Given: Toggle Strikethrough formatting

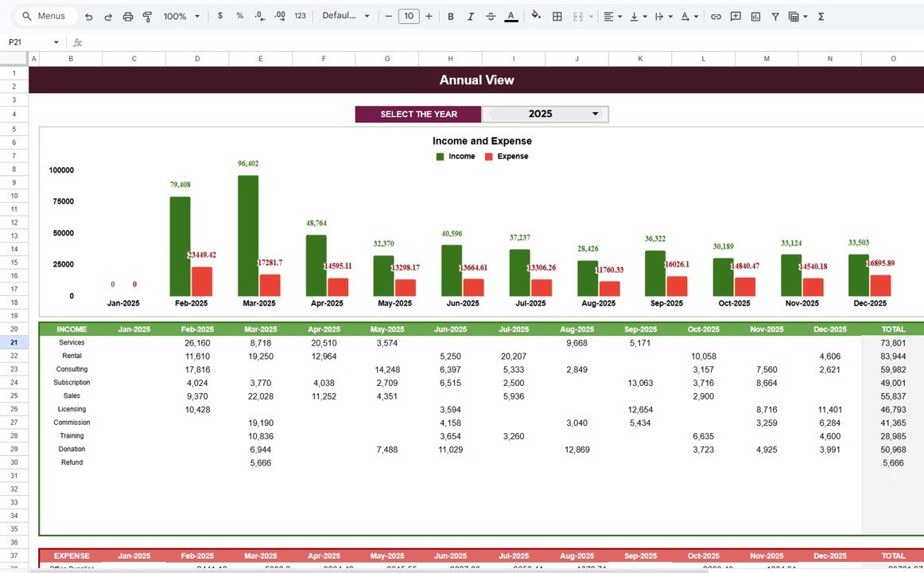Looking at the screenshot, I should click(491, 16).
